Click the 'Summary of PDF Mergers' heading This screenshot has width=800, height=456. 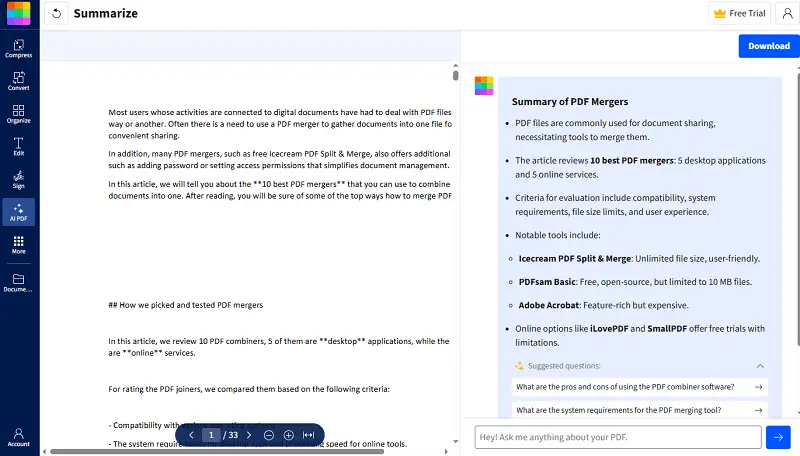click(x=570, y=102)
